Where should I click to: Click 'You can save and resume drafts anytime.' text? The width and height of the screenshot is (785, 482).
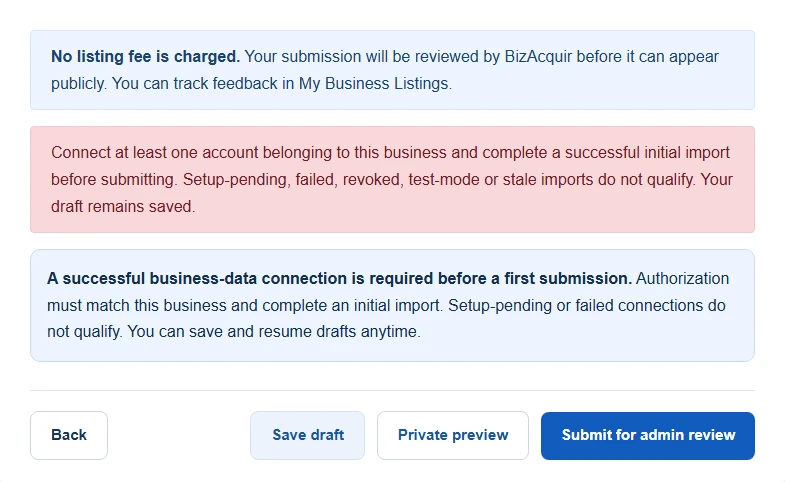[274, 331]
